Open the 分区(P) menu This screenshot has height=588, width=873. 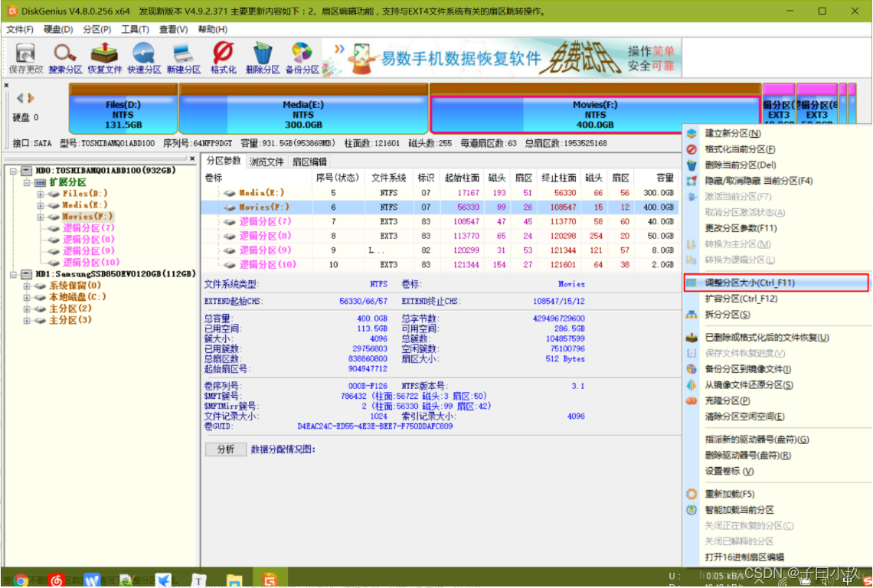[97, 30]
